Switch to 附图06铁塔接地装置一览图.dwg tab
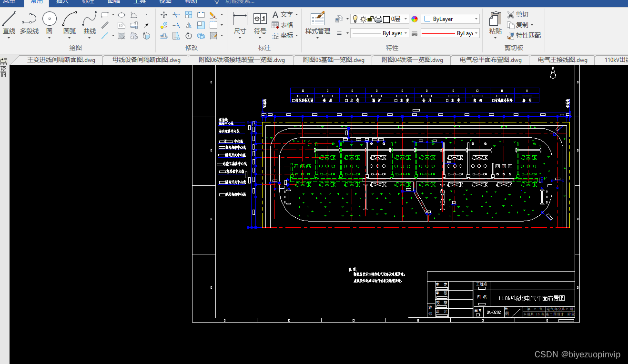 tap(242, 60)
